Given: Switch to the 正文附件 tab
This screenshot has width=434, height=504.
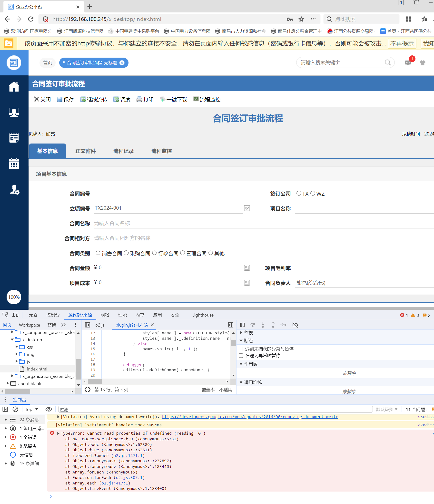Looking at the screenshot, I should coord(85,151).
